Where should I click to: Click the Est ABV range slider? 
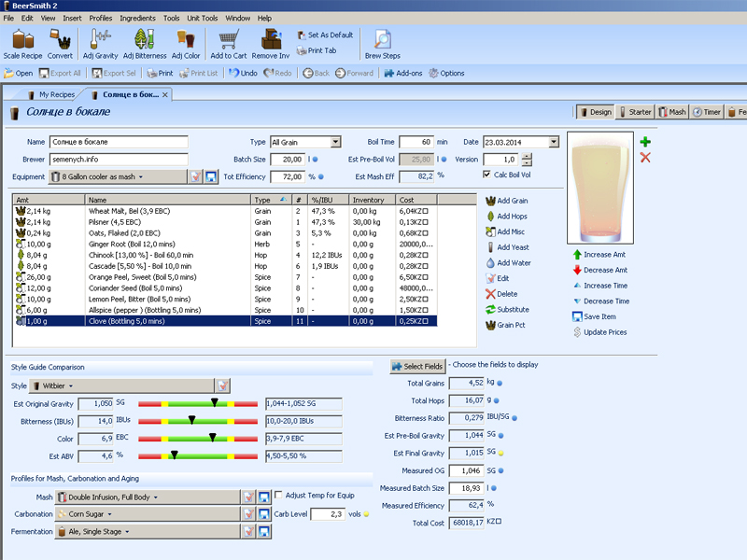pos(198,456)
